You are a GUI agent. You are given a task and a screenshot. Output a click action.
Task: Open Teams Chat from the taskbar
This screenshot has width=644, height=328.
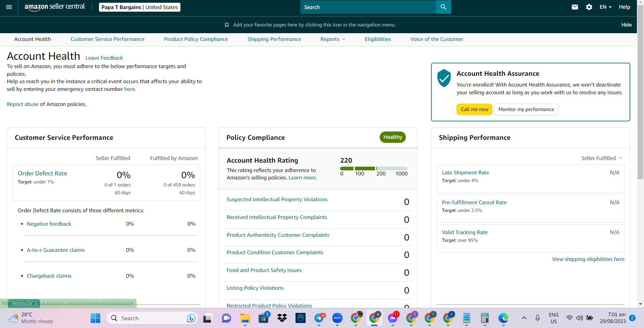pos(226,318)
